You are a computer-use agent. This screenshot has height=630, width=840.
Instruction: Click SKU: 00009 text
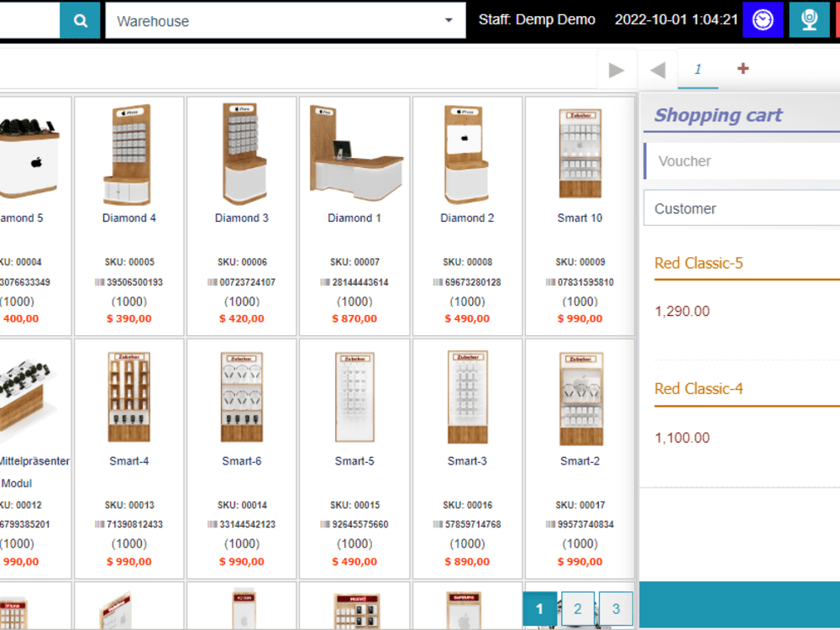(x=580, y=262)
